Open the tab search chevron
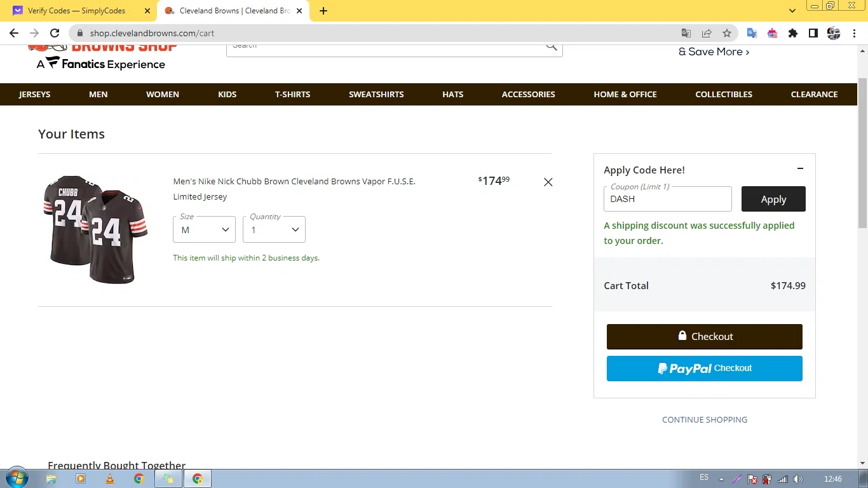Screen dimensions: 868x488 [792, 11]
